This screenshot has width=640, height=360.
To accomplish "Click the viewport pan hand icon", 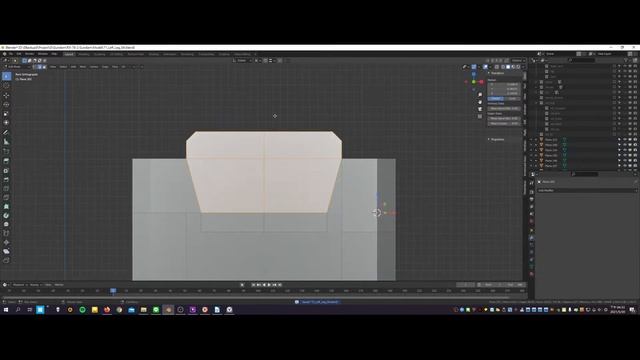I will [480, 102].
